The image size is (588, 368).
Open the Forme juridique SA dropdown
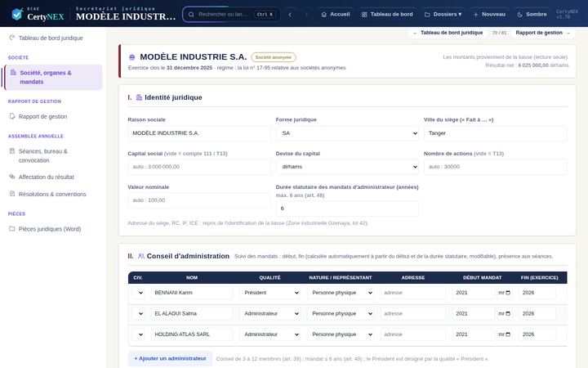[347, 133]
